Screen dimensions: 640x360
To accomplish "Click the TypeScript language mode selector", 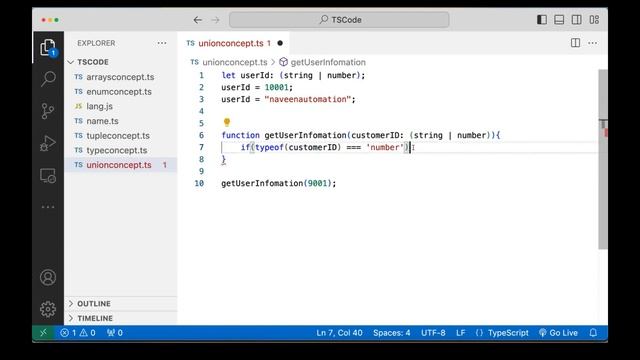I will [x=508, y=333].
